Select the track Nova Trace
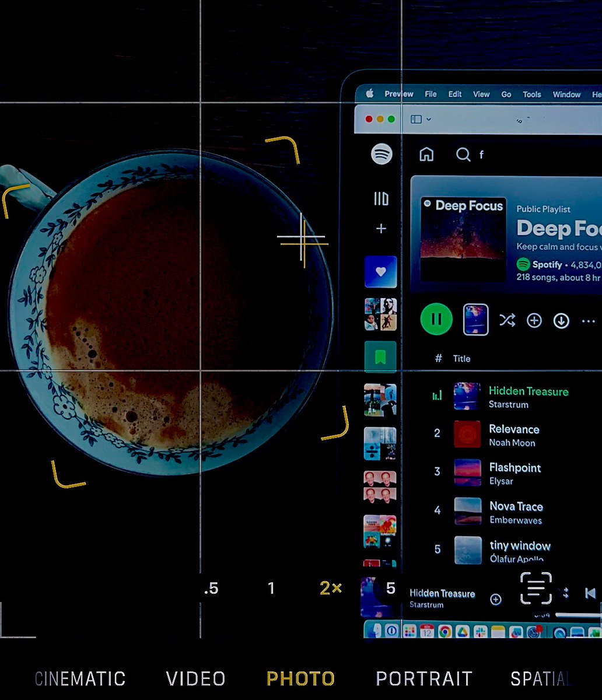 (516, 506)
